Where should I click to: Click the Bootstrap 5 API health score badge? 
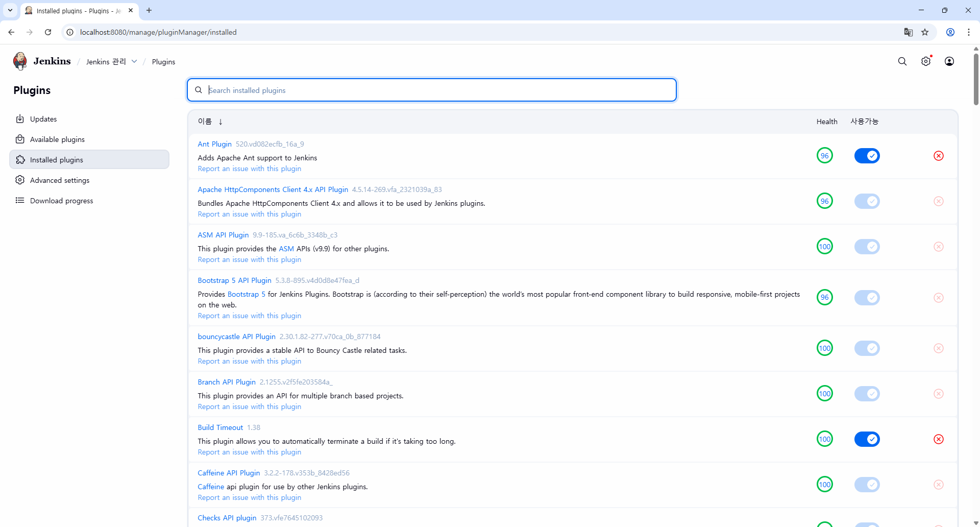[x=825, y=297]
